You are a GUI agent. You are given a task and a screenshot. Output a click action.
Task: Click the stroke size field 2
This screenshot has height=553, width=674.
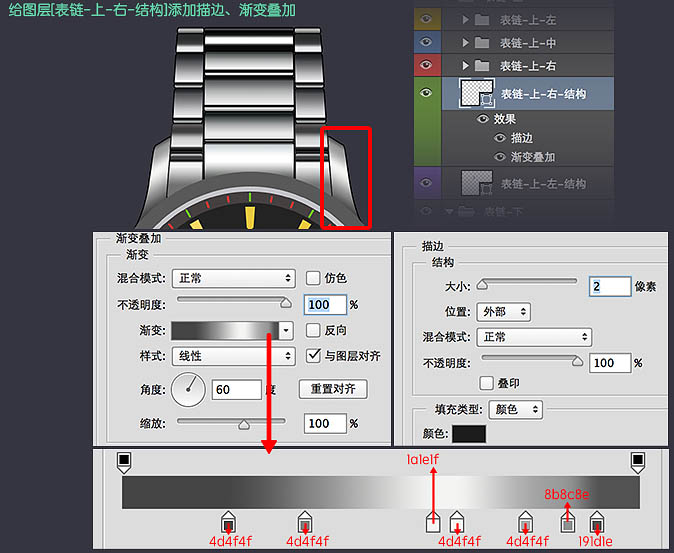coord(610,287)
